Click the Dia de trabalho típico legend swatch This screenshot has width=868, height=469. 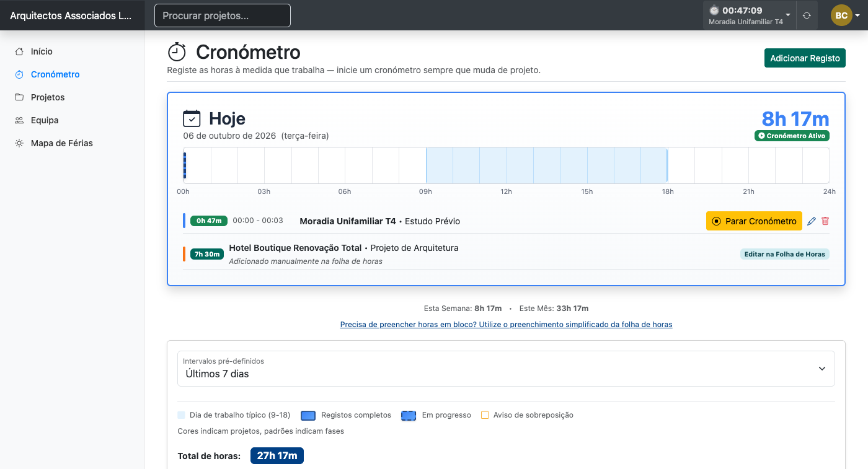click(181, 415)
